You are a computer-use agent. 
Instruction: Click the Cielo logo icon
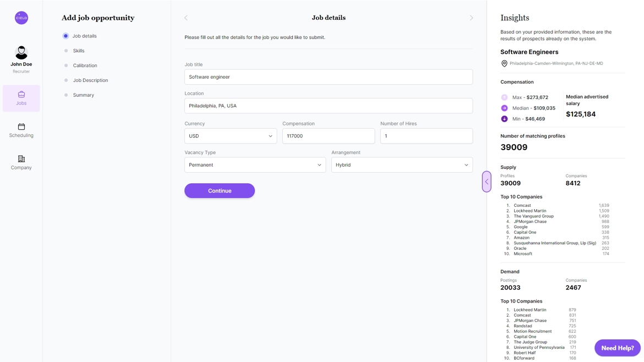pyautogui.click(x=21, y=18)
